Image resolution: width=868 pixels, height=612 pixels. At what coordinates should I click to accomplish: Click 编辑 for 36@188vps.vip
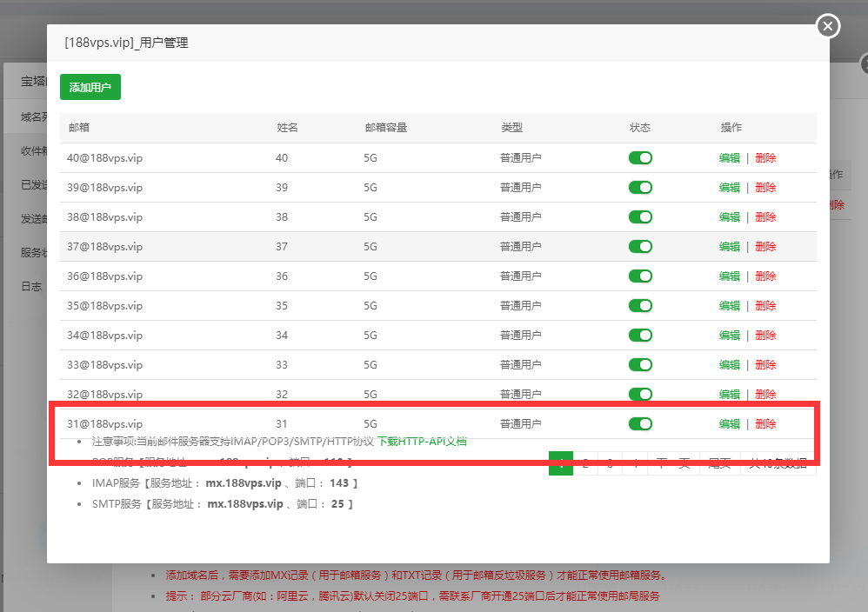(x=730, y=276)
